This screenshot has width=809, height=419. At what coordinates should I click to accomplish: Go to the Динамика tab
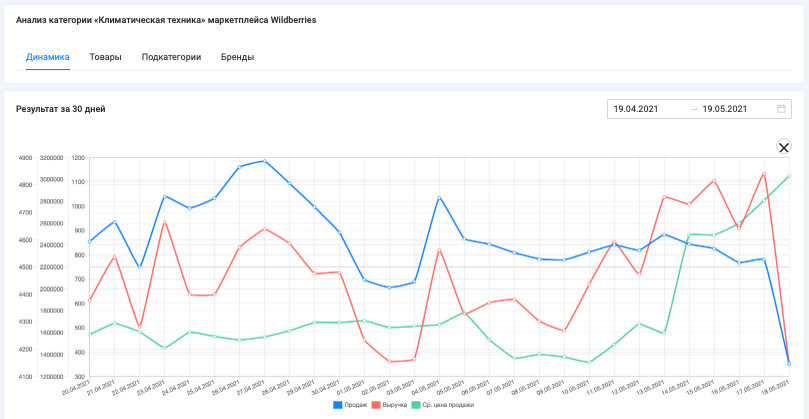[48, 57]
